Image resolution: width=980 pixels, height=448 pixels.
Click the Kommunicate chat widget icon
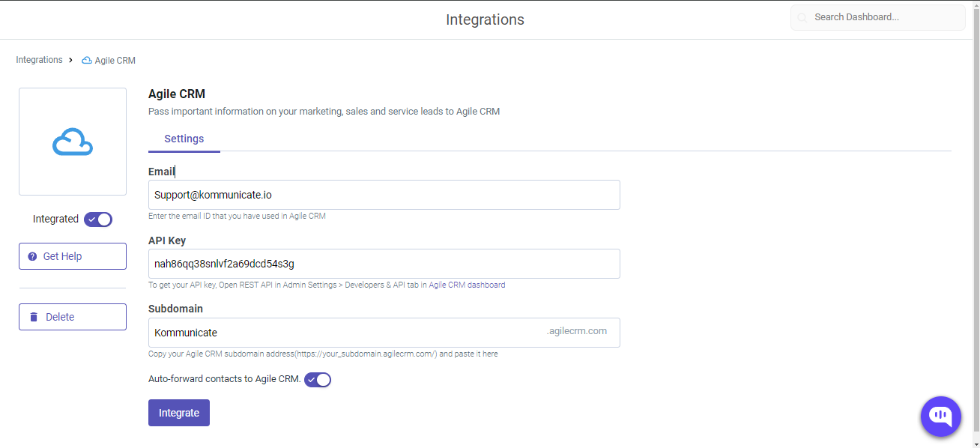tap(940, 417)
